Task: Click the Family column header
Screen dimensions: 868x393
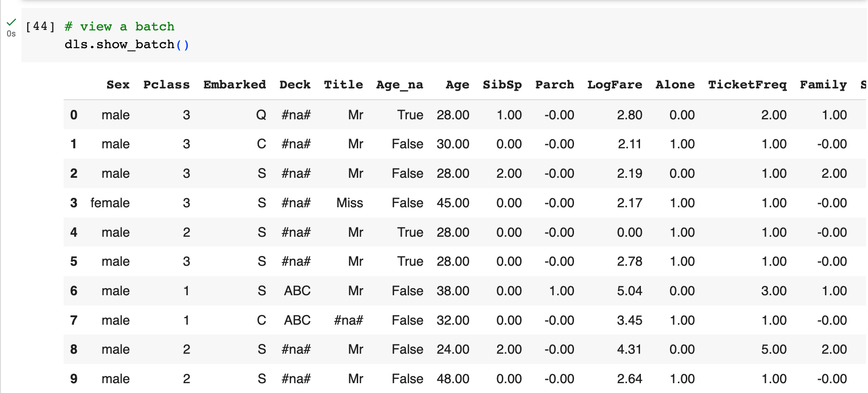Action: point(823,85)
